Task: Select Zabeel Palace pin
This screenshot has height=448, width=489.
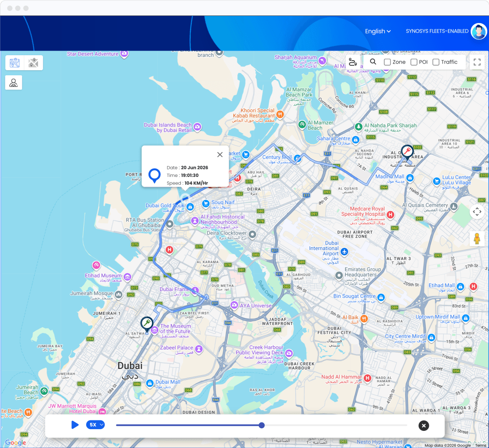Action: (199, 348)
